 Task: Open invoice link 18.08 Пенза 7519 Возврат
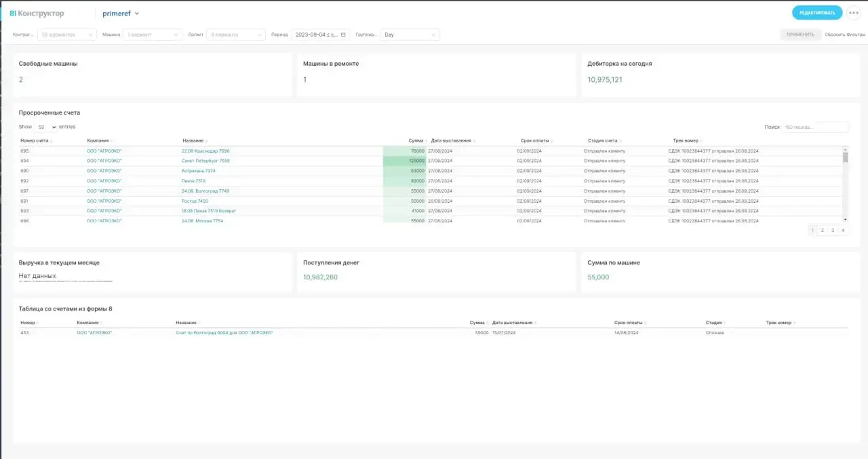click(x=209, y=211)
